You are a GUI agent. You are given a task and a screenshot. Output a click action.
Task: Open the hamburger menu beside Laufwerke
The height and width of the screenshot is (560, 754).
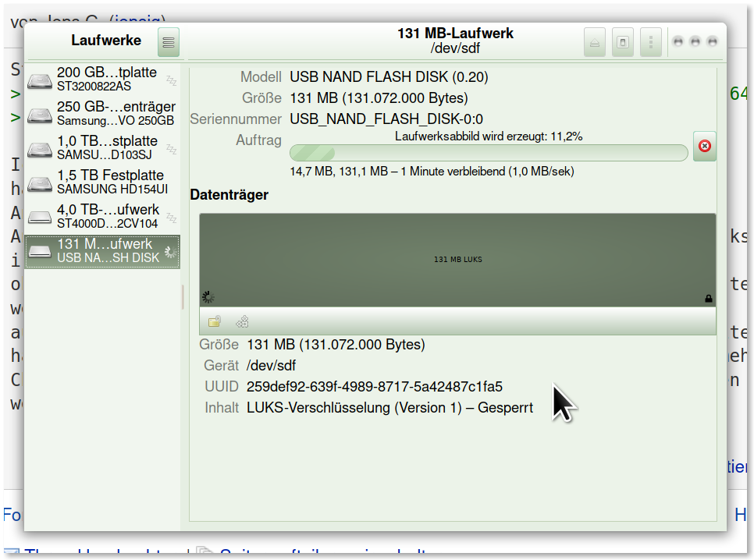point(169,42)
